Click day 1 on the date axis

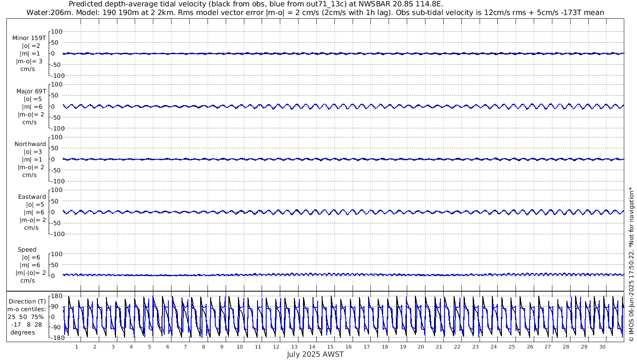(x=76, y=347)
